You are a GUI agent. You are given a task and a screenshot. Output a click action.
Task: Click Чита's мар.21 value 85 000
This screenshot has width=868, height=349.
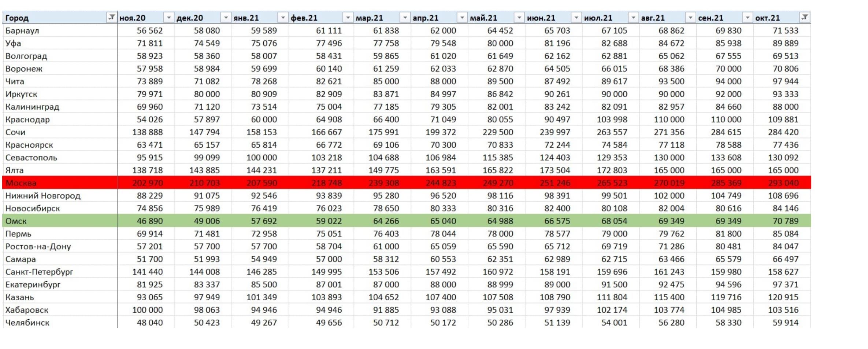[386, 81]
